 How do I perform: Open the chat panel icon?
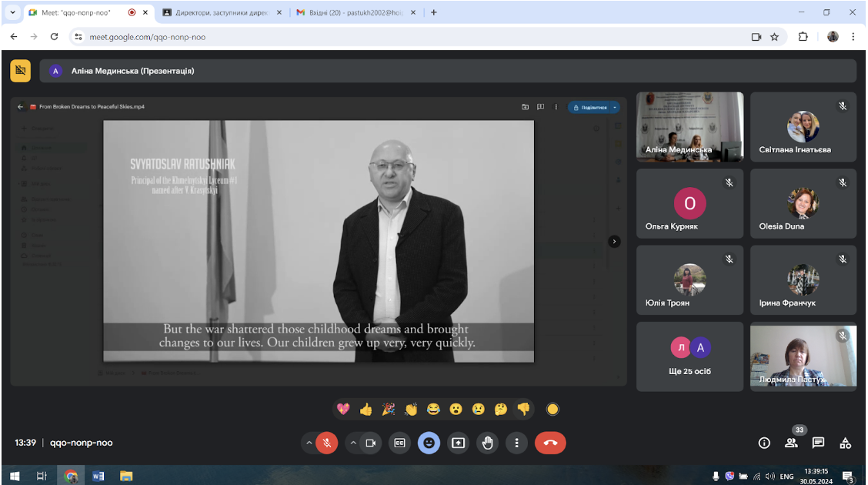click(x=818, y=443)
